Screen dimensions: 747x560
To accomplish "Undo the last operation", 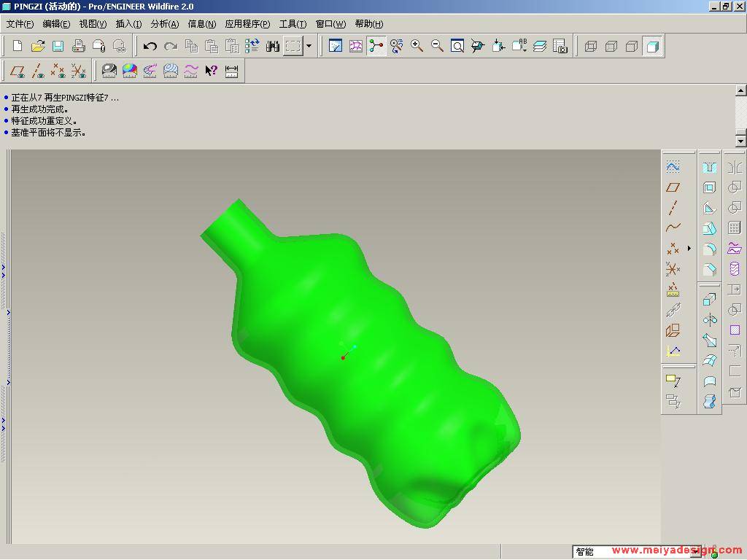I will [150, 46].
